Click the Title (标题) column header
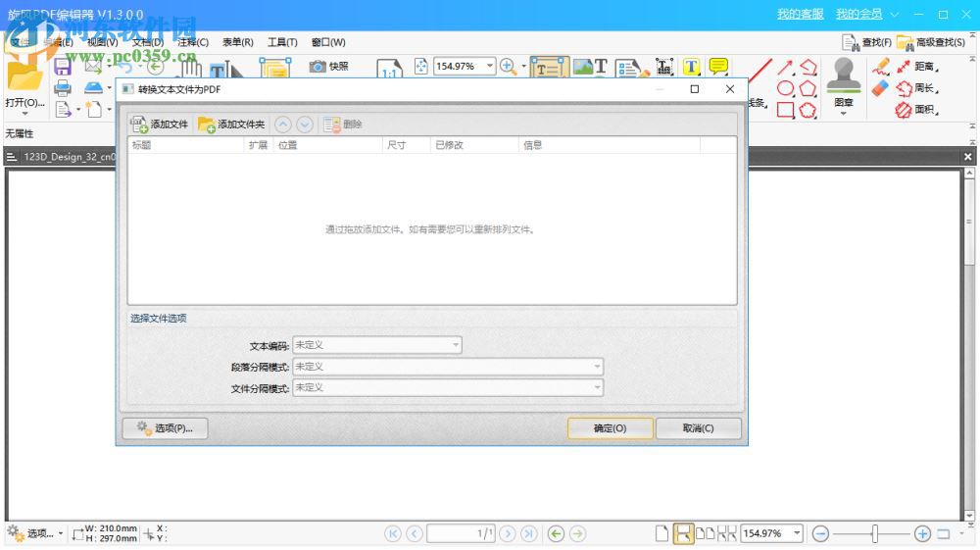The height and width of the screenshot is (550, 980). (185, 145)
